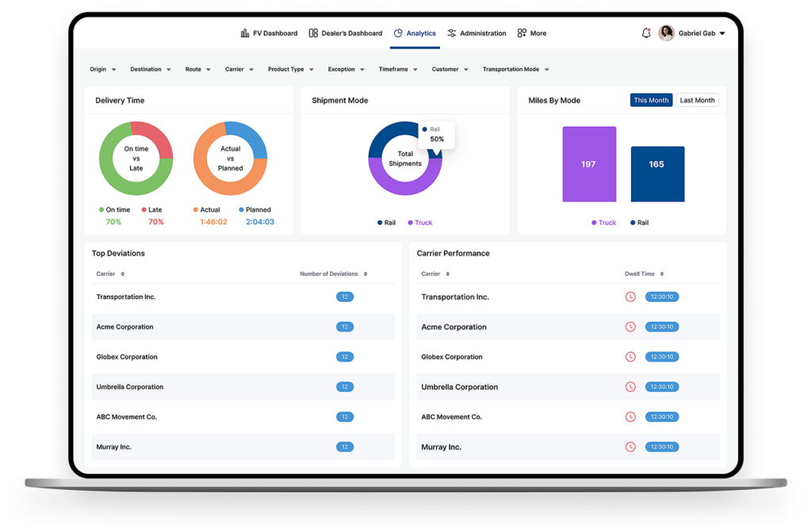Click the Actual vs Planned donut chart
This screenshot has width=812, height=532.
coord(230,159)
